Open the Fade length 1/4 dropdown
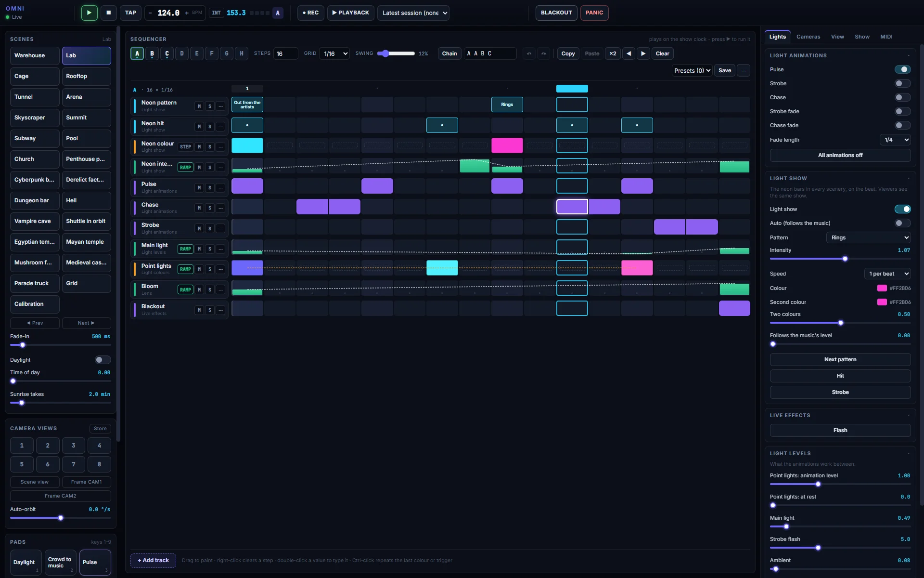The height and width of the screenshot is (578, 924). click(895, 140)
